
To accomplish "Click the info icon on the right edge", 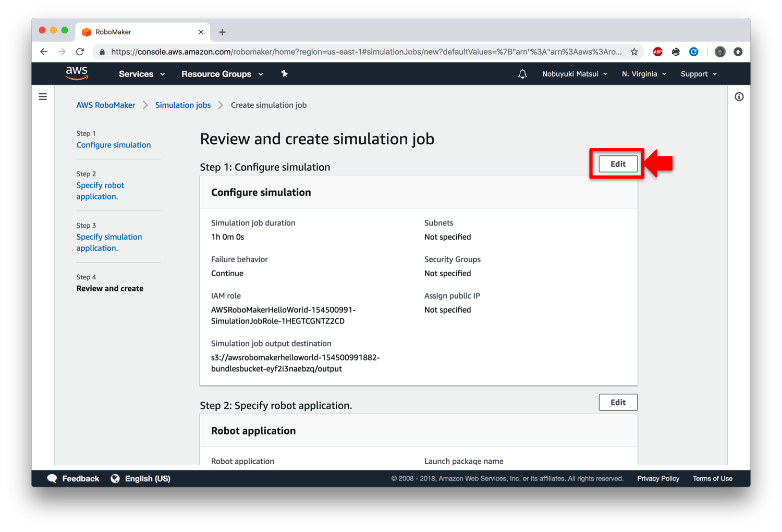I will click(739, 96).
